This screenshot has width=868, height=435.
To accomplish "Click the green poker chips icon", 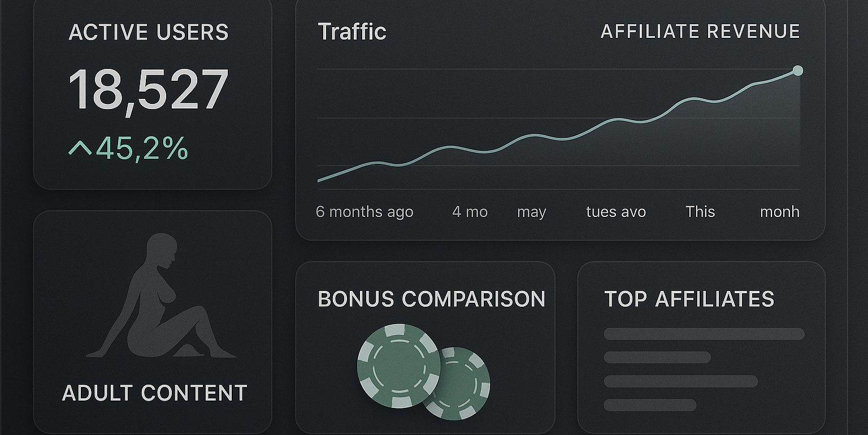I will tap(399, 366).
